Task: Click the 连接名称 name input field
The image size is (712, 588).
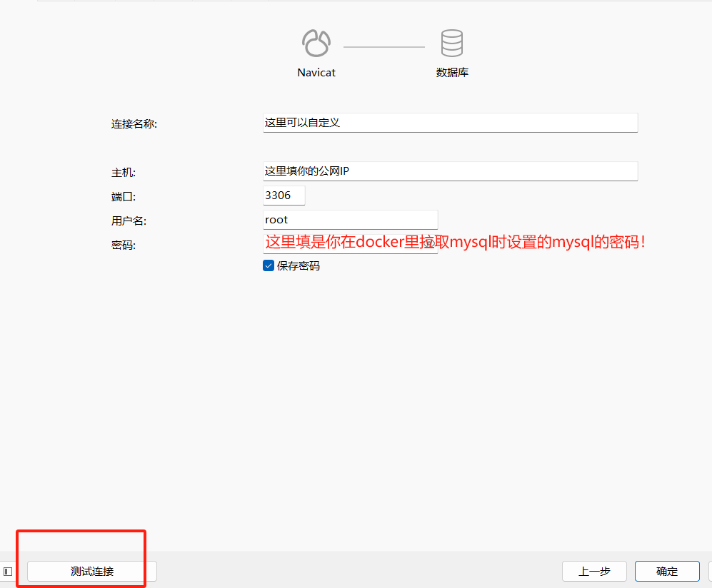Action: 450,122
